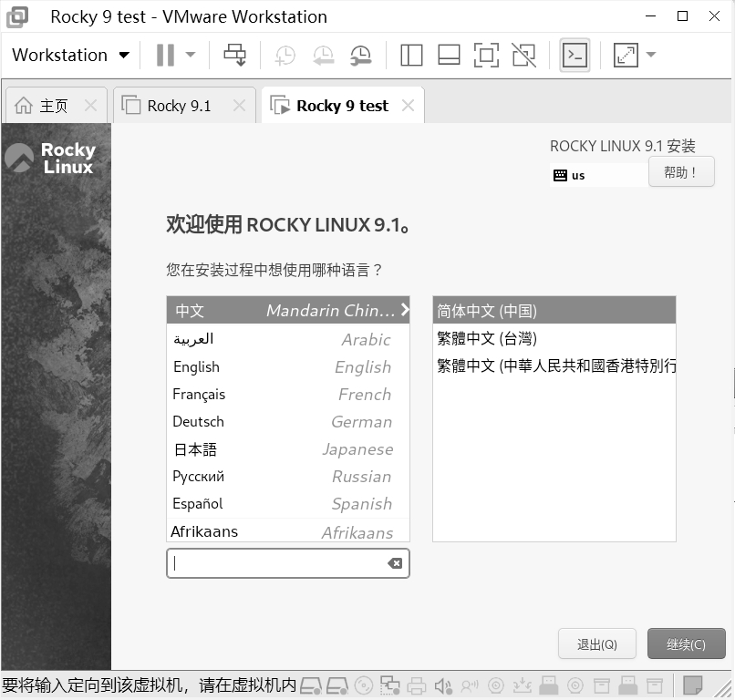The height and width of the screenshot is (700, 735).
Task: Enter full screen mode from toolbar
Action: click(486, 55)
